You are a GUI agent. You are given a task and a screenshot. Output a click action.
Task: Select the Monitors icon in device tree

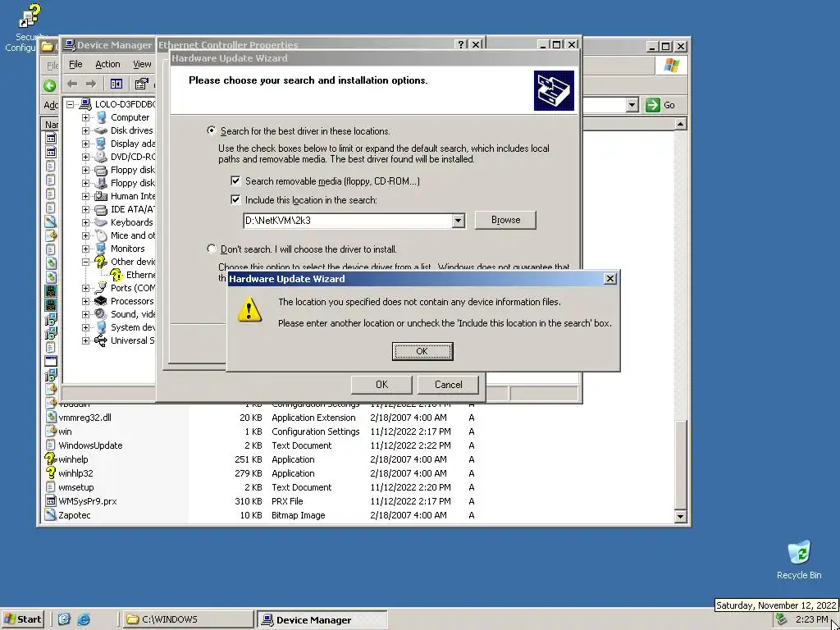coord(101,249)
